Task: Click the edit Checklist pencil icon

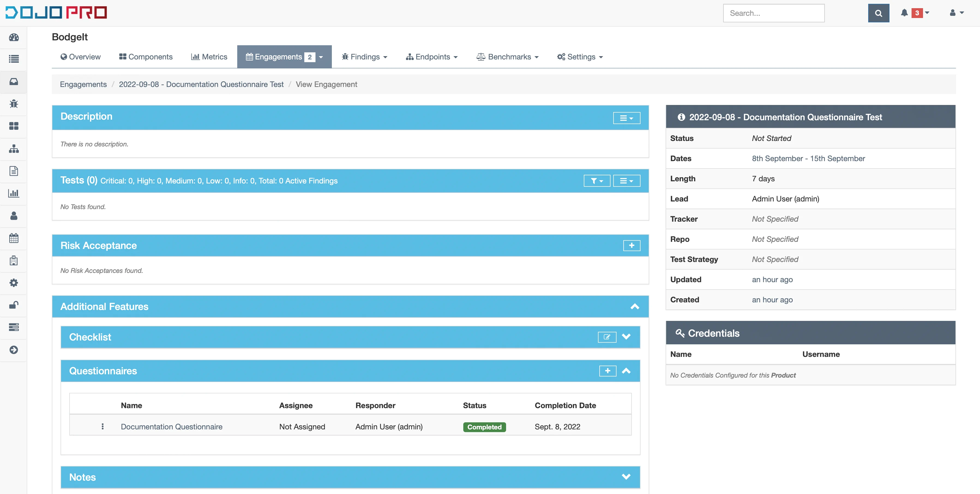Action: tap(607, 337)
